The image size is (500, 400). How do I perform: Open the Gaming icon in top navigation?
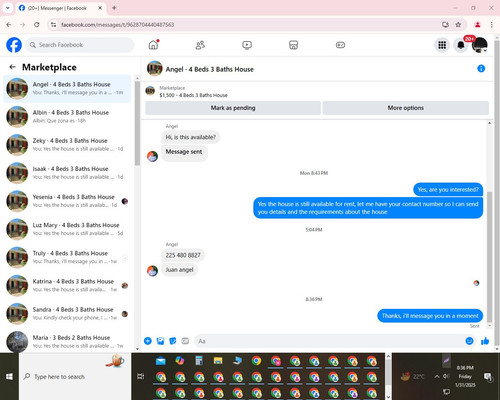[x=340, y=45]
